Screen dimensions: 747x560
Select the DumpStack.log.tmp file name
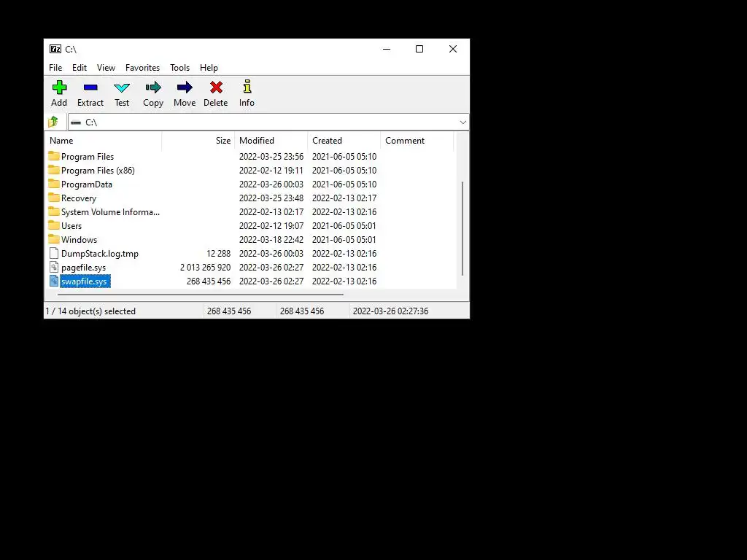point(99,253)
